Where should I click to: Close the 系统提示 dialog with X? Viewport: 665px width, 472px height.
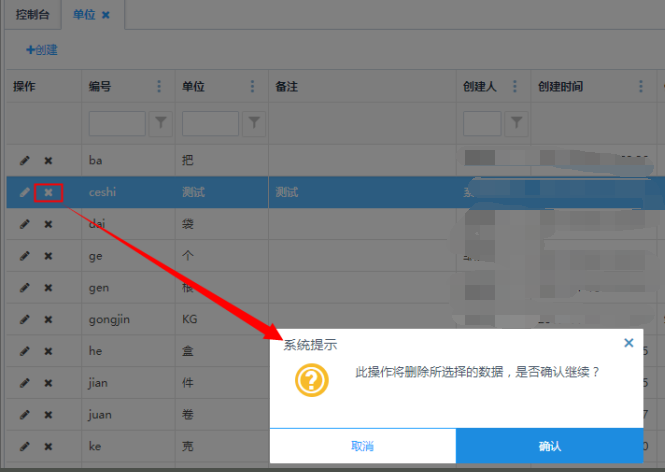628,343
